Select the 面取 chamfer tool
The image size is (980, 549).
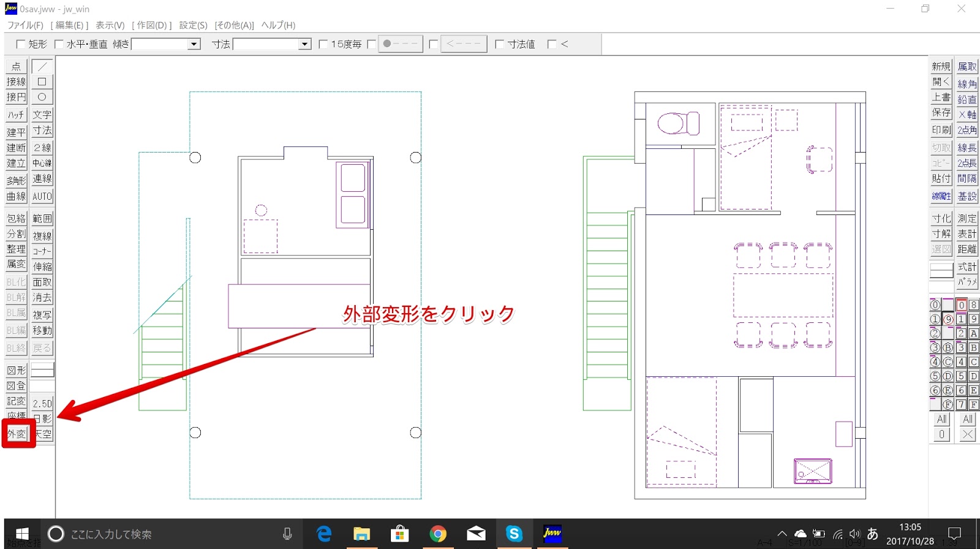42,282
